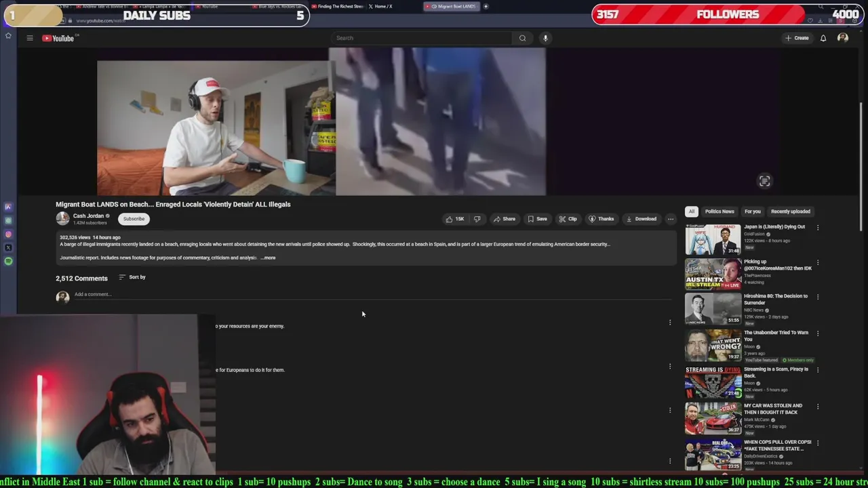The width and height of the screenshot is (868, 488).
Task: Open the 'Hiroshima 80: The Decision to Surrender' title
Action: pyautogui.click(x=776, y=300)
